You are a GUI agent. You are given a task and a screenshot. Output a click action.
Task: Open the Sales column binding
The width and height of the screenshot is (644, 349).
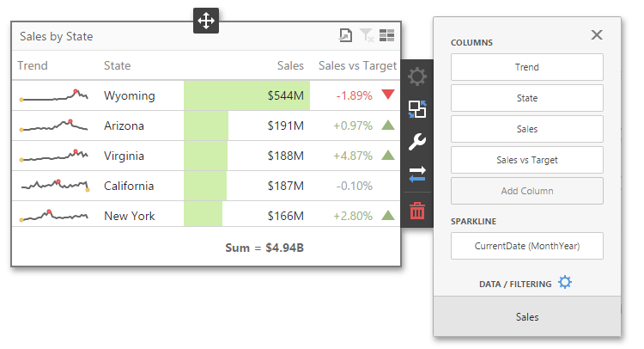[x=526, y=129]
